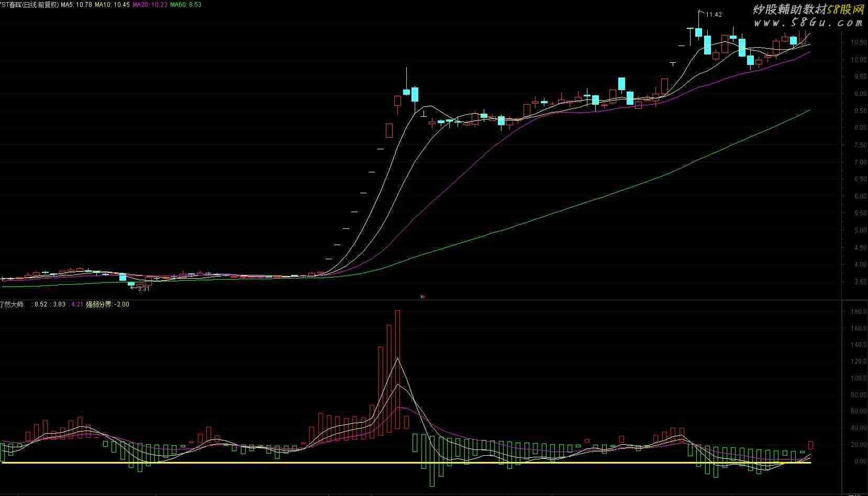Click the 强弱分界: -2.00 label
Screen dimensions: 868x496
107,304
